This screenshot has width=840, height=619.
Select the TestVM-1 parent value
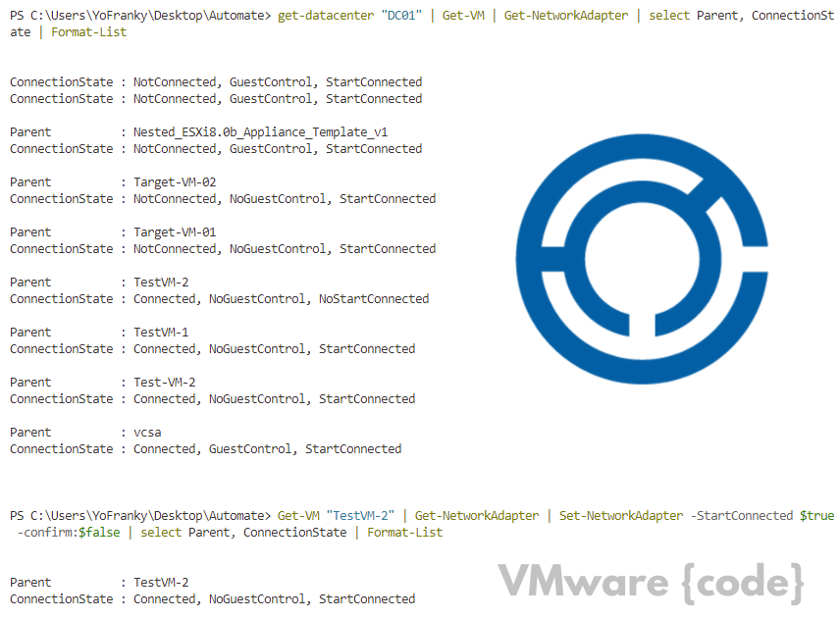(x=161, y=332)
